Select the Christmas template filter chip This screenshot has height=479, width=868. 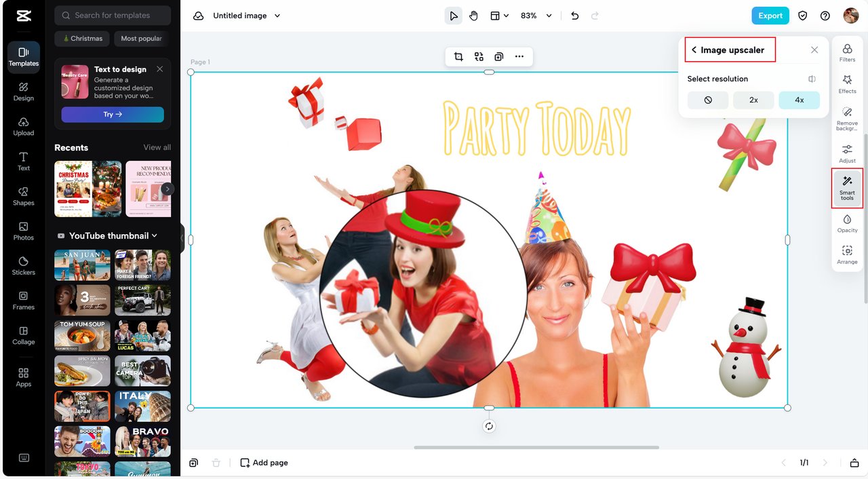(x=82, y=39)
